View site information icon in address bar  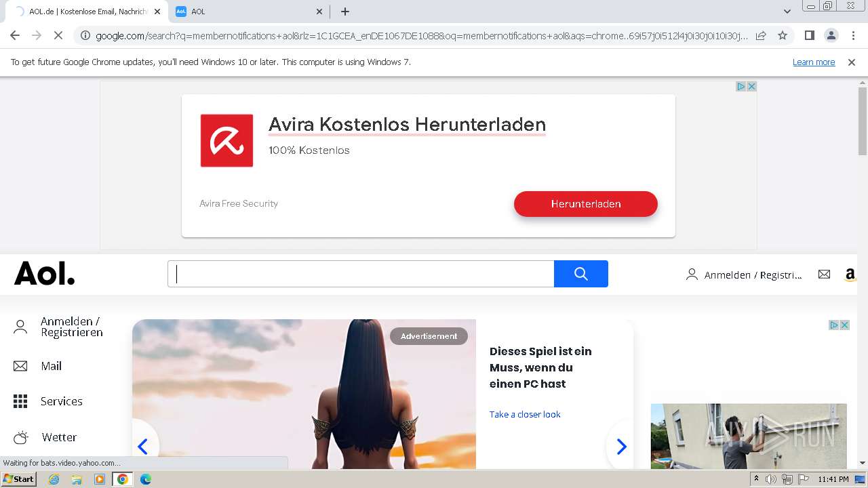pyautogui.click(x=85, y=35)
